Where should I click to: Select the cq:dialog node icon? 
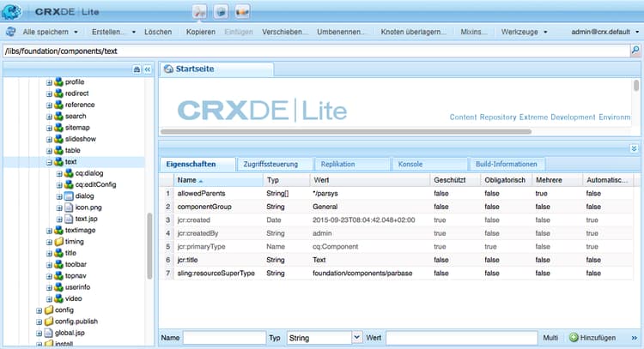point(69,173)
